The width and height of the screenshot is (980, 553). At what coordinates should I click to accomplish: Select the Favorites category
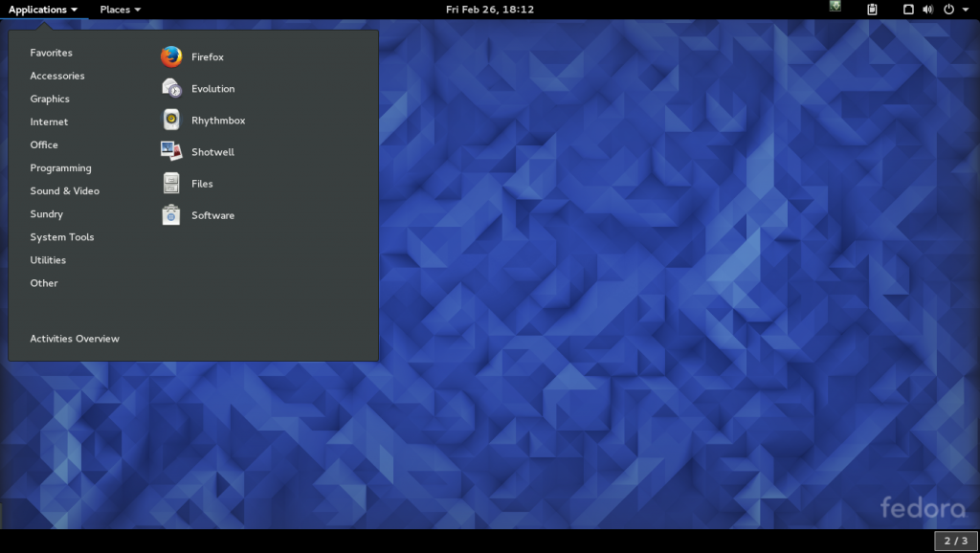pyautogui.click(x=52, y=53)
